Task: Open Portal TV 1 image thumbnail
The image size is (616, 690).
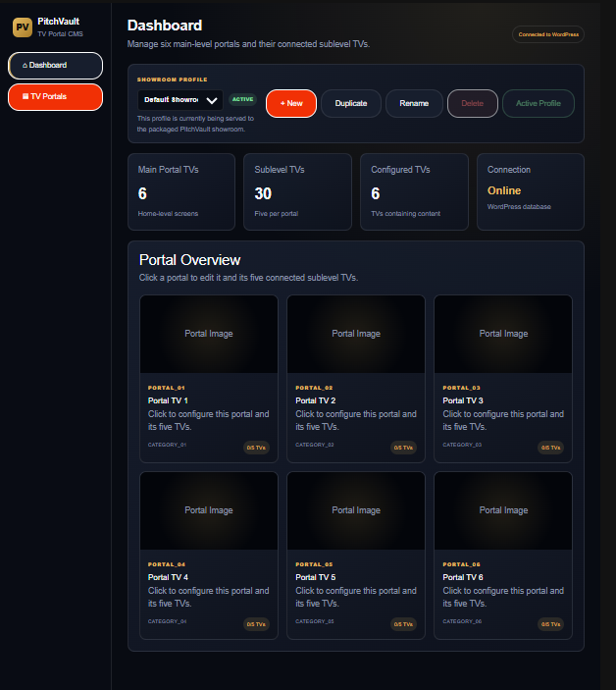Action: (x=209, y=334)
